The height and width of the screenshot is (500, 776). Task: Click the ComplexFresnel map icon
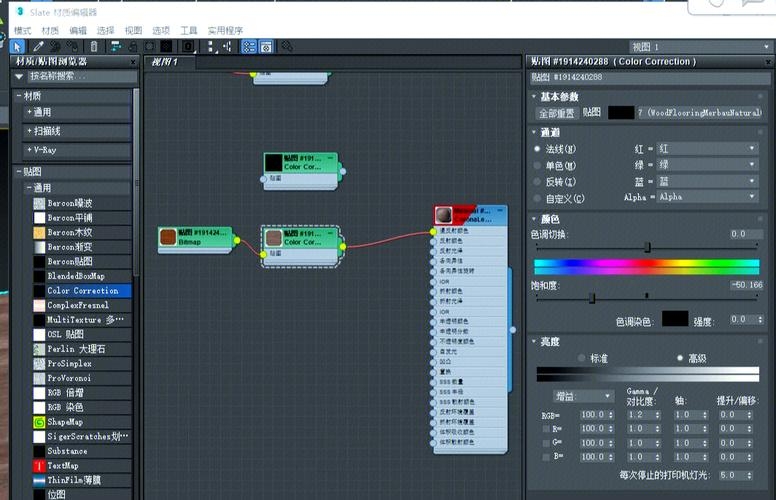(39, 305)
